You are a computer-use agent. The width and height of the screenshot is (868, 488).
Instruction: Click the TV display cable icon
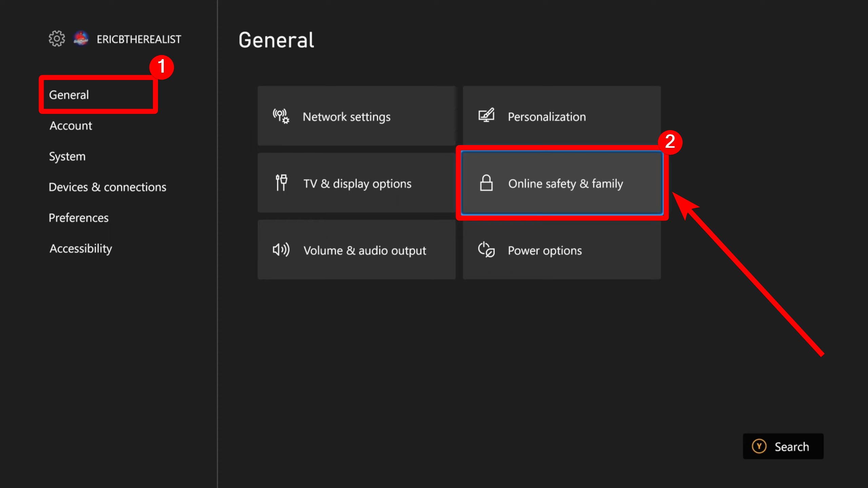[281, 183]
